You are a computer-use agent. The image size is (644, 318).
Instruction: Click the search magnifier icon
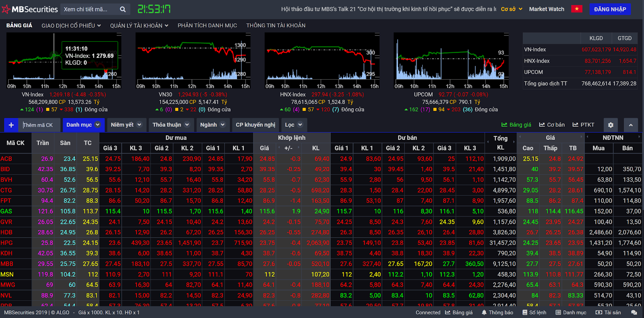click(123, 9)
